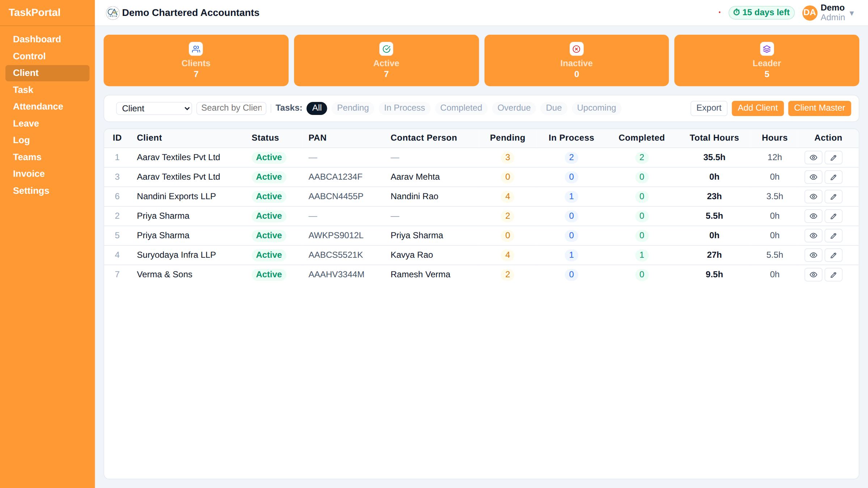Click the Add Client button
The image size is (868, 488).
(x=757, y=108)
